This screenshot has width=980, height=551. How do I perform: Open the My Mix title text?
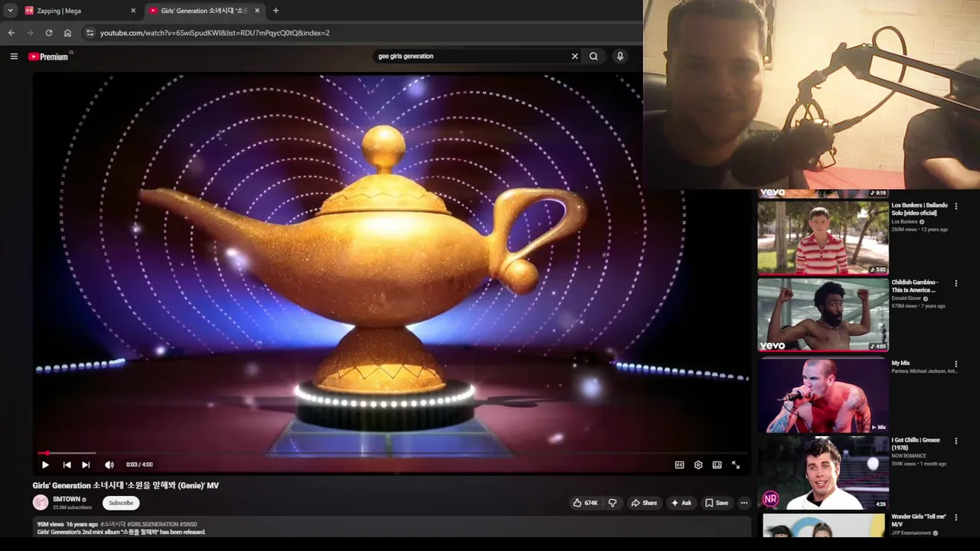tap(900, 364)
